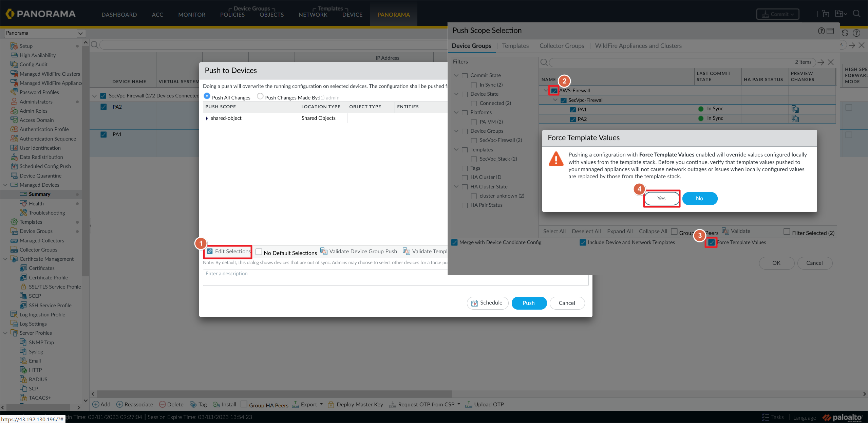The width and height of the screenshot is (868, 423).
Task: Click the Enter a description field
Action: [395, 277]
